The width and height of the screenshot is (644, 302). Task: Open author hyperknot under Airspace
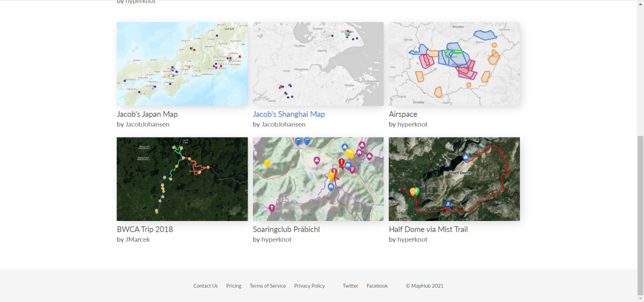tap(413, 124)
